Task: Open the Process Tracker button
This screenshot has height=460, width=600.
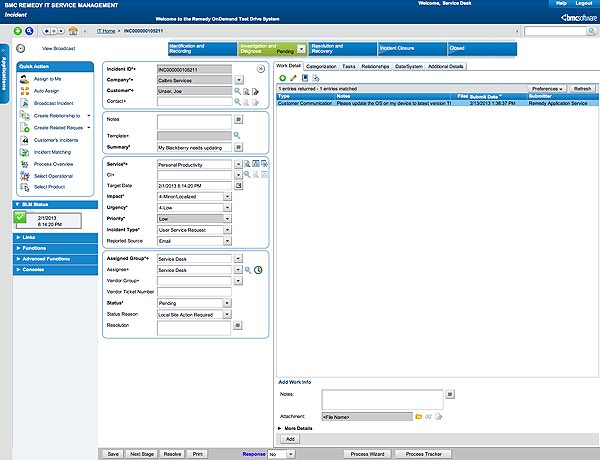Action: point(424,454)
